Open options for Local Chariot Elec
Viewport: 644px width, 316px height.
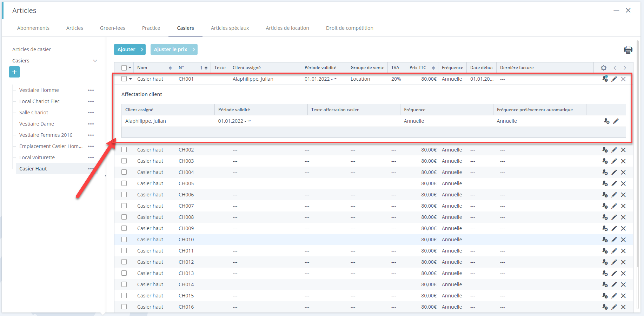[91, 101]
